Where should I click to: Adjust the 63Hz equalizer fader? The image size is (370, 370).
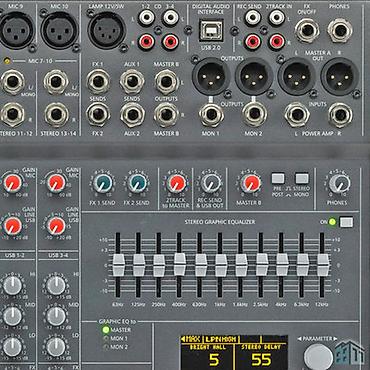tap(118, 265)
